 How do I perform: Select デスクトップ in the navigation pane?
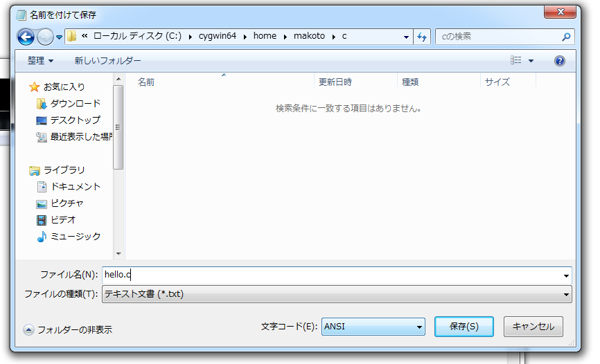[75, 120]
